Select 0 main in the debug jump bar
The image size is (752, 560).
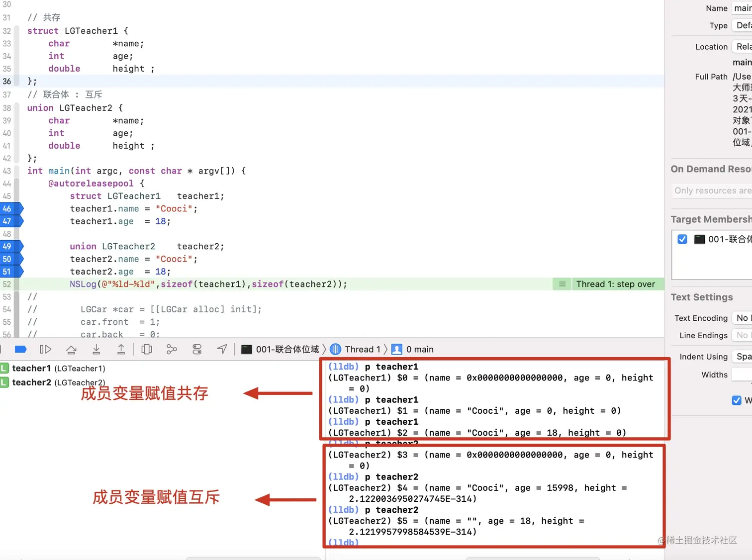pos(419,349)
